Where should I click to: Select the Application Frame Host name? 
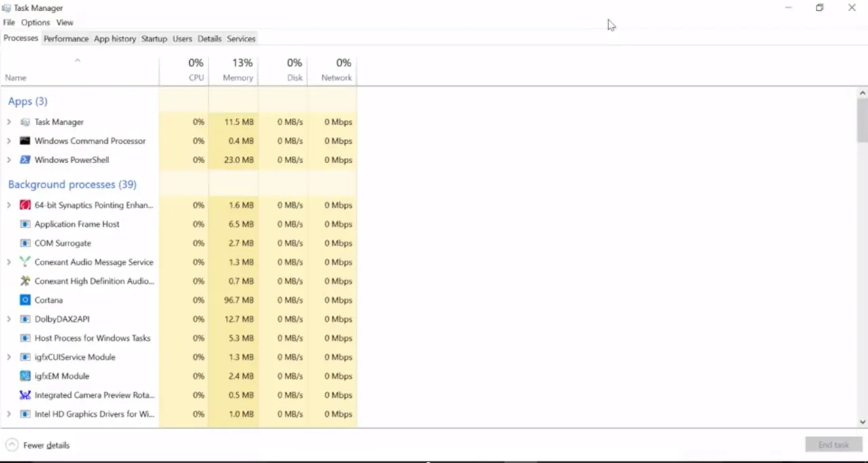[x=77, y=224]
